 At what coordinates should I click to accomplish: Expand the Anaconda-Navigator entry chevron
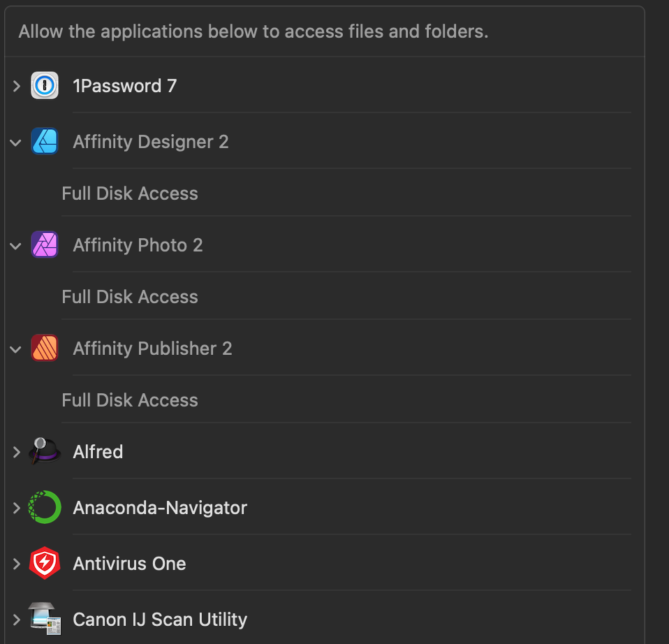(x=17, y=508)
